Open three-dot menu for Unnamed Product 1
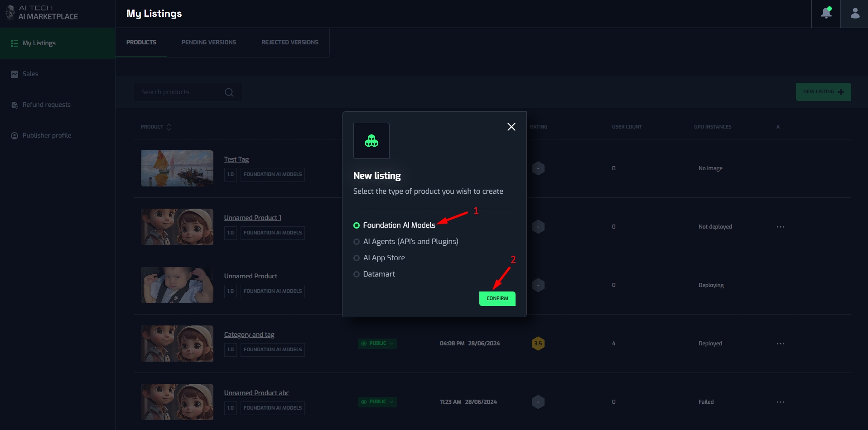This screenshot has height=430, width=868. click(x=780, y=227)
